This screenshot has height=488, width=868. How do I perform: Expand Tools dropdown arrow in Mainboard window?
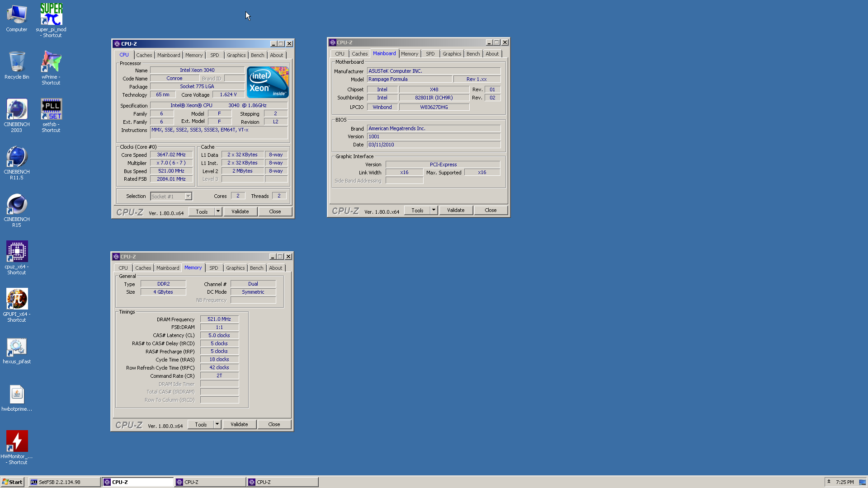434,210
